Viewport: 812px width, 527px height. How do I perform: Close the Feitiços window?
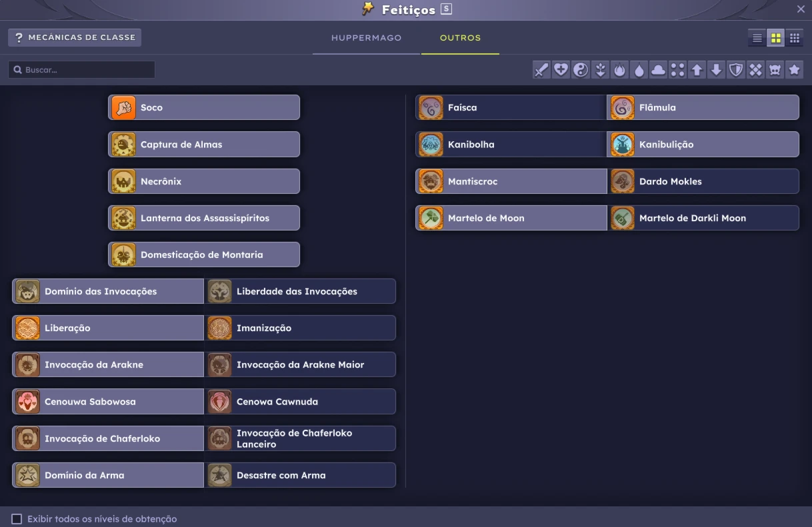(x=801, y=9)
